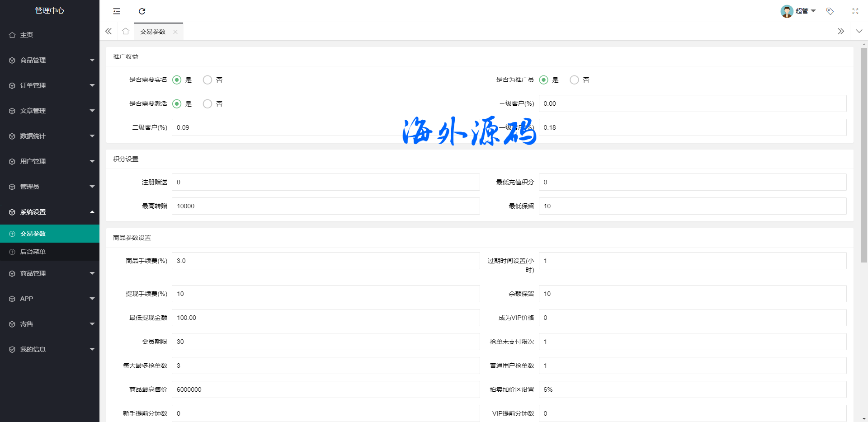Go to 主页 in the sidebar
This screenshot has height=422, width=868.
point(27,35)
